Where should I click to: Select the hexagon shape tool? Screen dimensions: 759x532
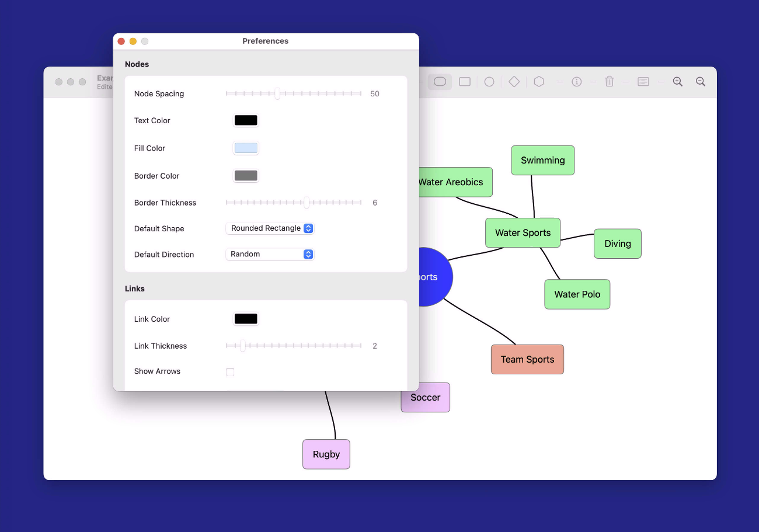click(539, 82)
